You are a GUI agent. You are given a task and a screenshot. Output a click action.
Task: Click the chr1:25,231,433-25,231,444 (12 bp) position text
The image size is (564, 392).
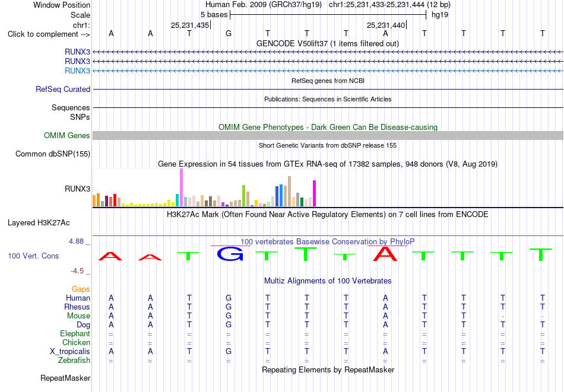point(389,5)
